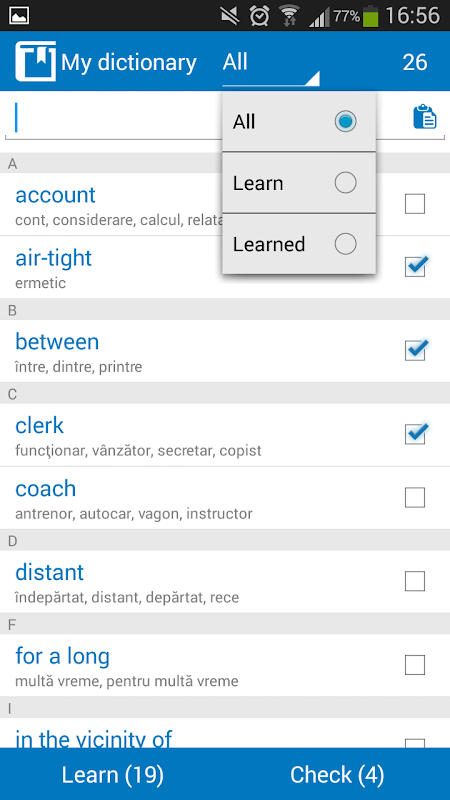Tap the battery indicator icon
This screenshot has height=800, width=450.
pyautogui.click(x=371, y=16)
